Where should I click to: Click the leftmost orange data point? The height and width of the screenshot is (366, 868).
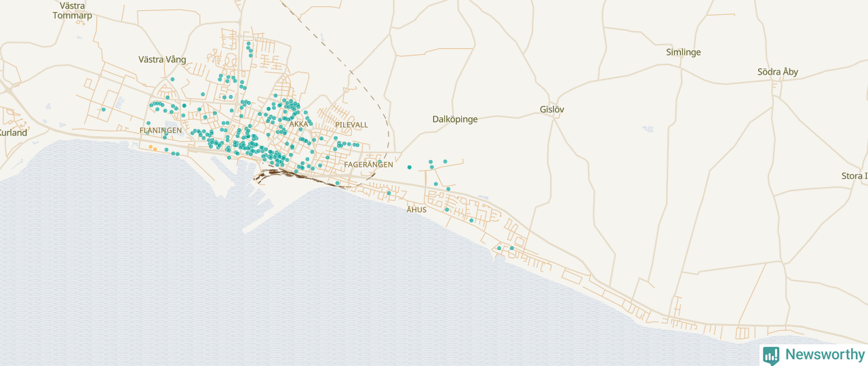pos(151,146)
